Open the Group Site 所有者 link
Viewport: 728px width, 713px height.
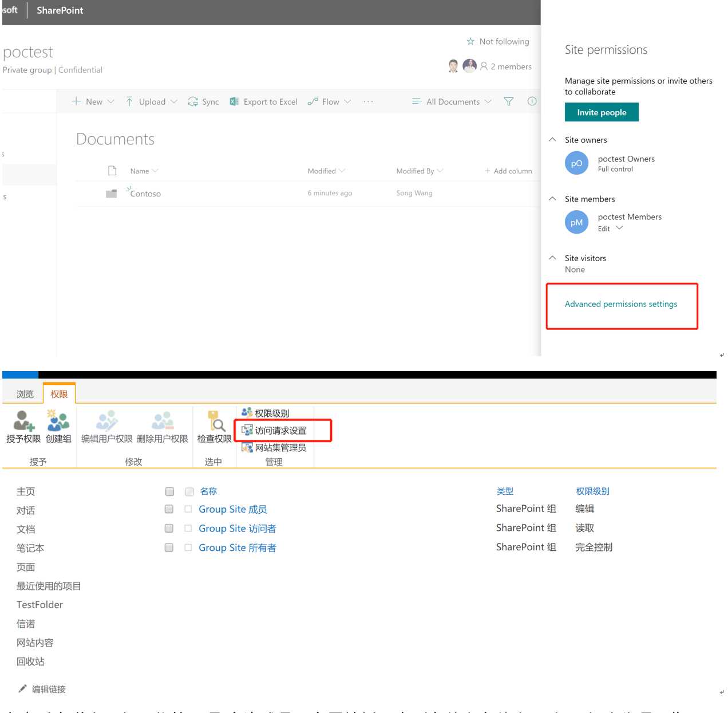click(238, 547)
